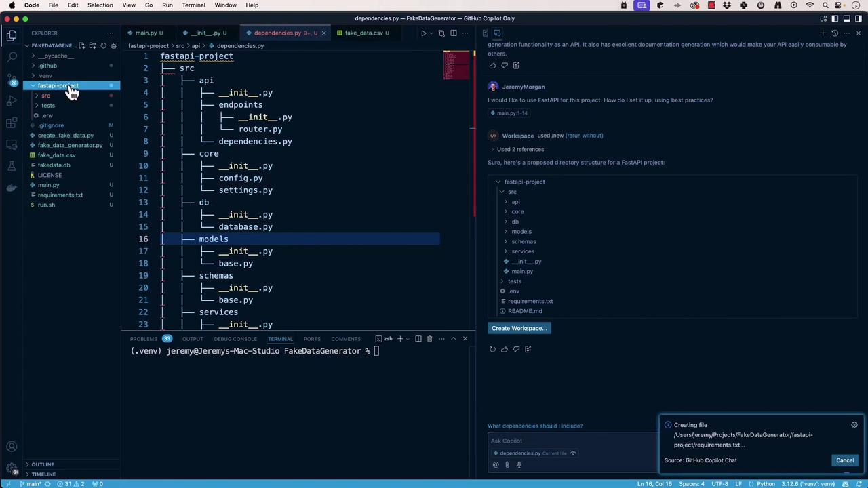Retry the latest Copilot response
Screen dimensions: 868x488
click(492, 349)
